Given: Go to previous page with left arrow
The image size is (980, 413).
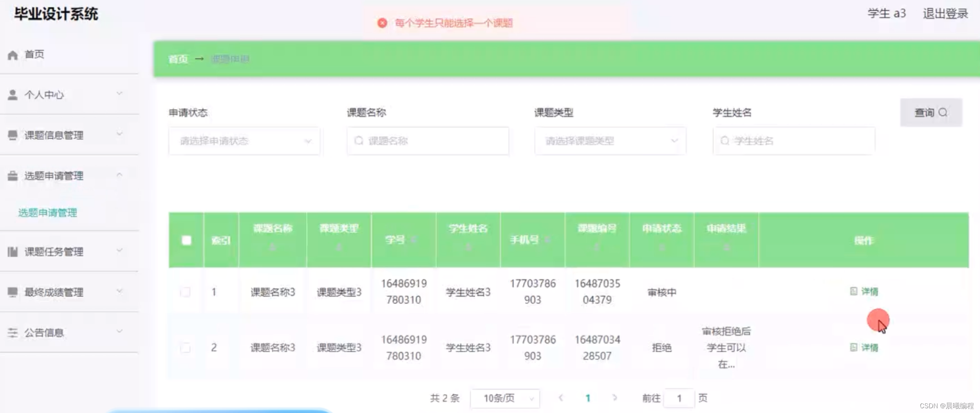Looking at the screenshot, I should click(561, 398).
